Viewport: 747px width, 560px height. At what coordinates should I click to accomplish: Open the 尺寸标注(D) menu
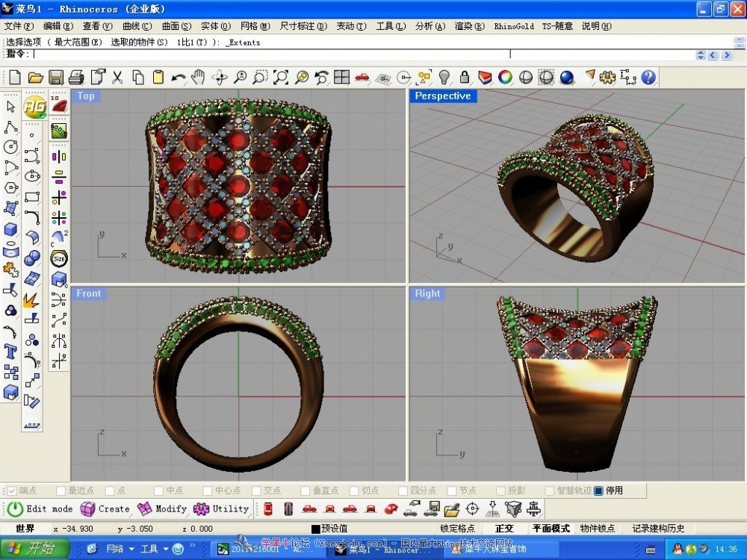tap(303, 26)
